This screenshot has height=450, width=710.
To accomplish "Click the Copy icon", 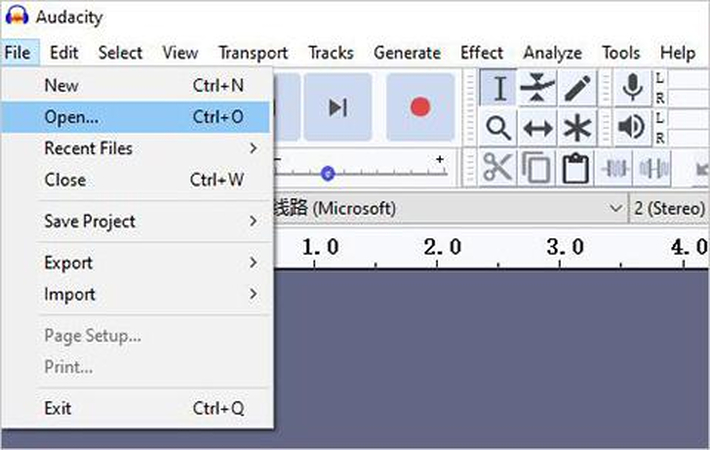I will [537, 167].
